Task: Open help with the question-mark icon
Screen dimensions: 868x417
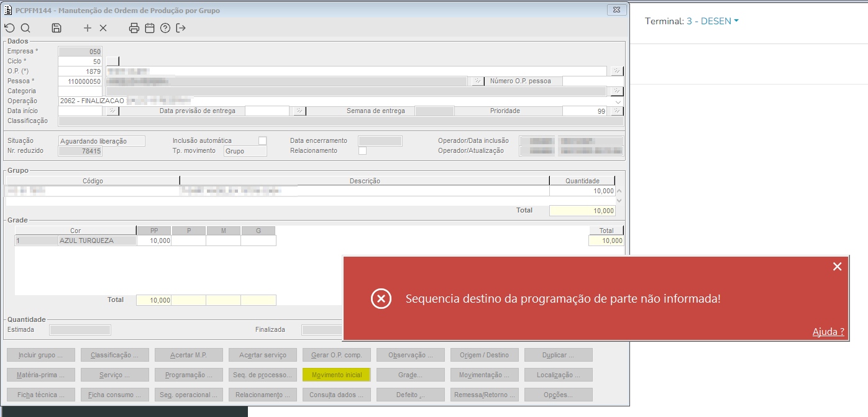Action: pos(165,28)
